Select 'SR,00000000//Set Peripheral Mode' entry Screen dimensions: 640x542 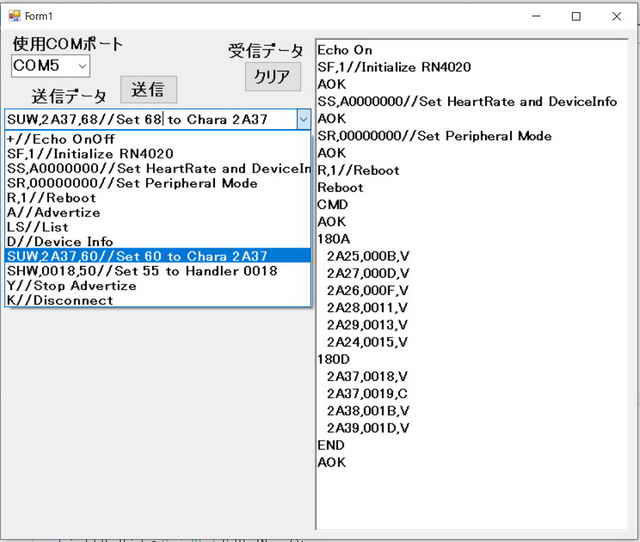158,183
